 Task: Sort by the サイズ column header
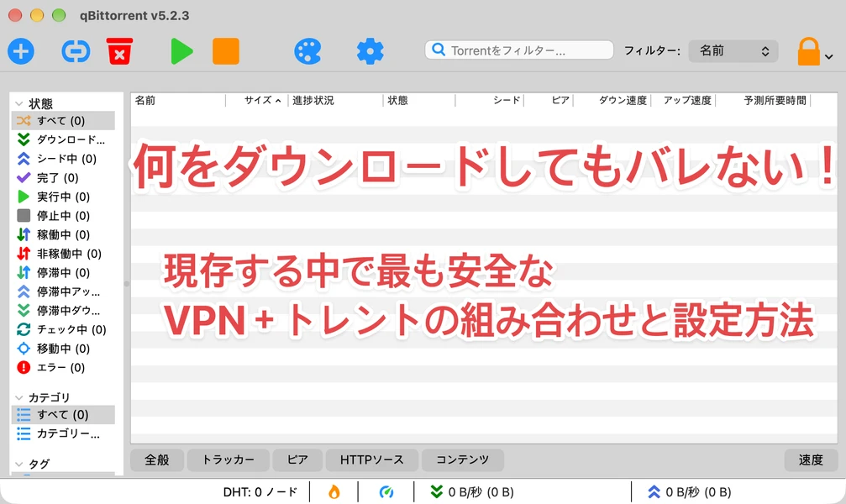(x=257, y=100)
